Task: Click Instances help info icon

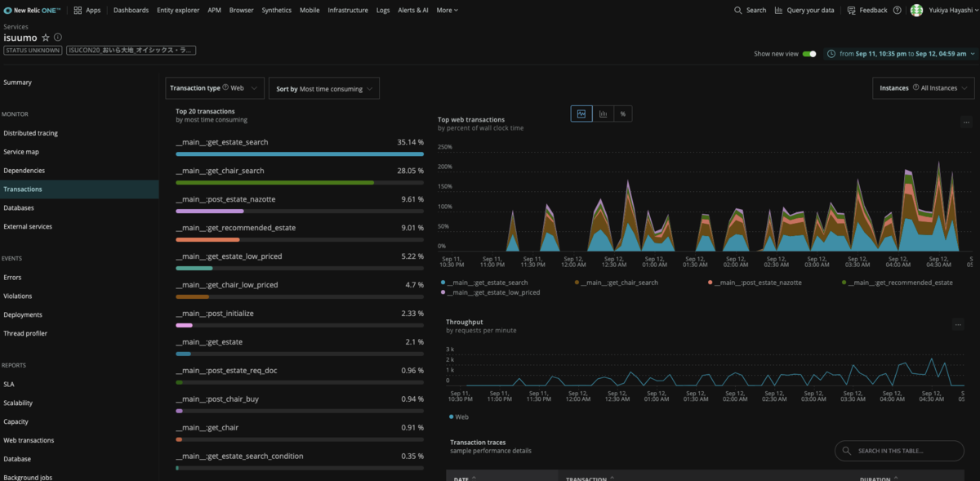Action: (x=915, y=87)
